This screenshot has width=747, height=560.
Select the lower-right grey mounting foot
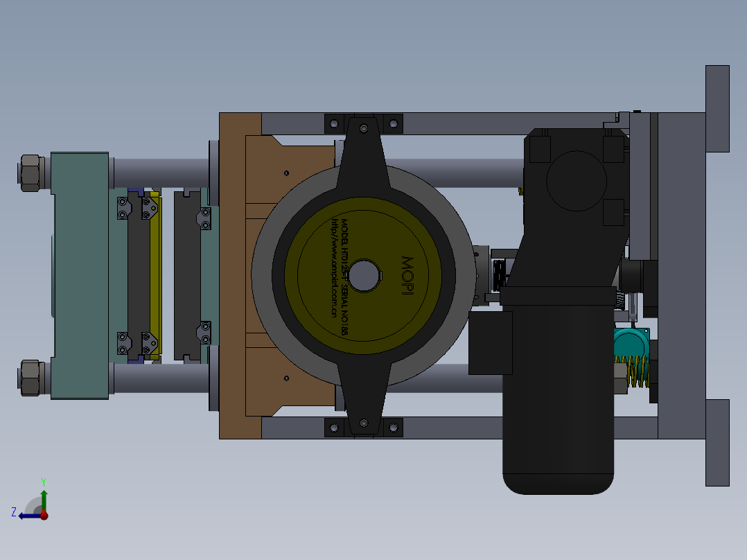click(717, 443)
